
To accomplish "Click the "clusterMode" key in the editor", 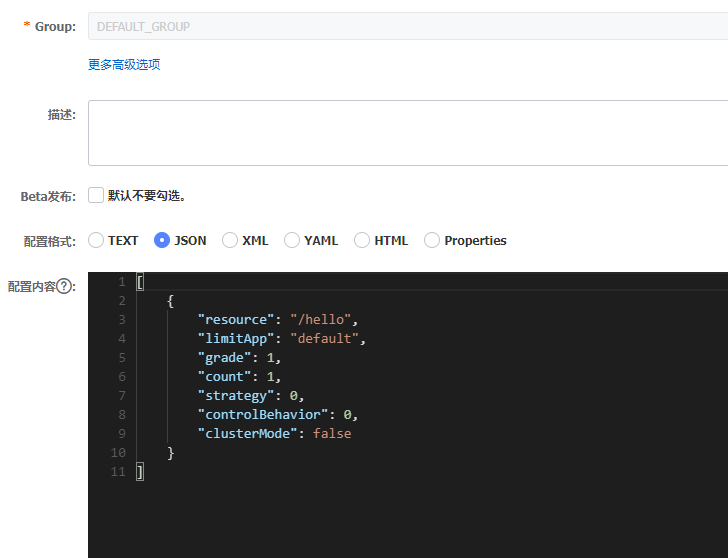I will coord(247,434).
